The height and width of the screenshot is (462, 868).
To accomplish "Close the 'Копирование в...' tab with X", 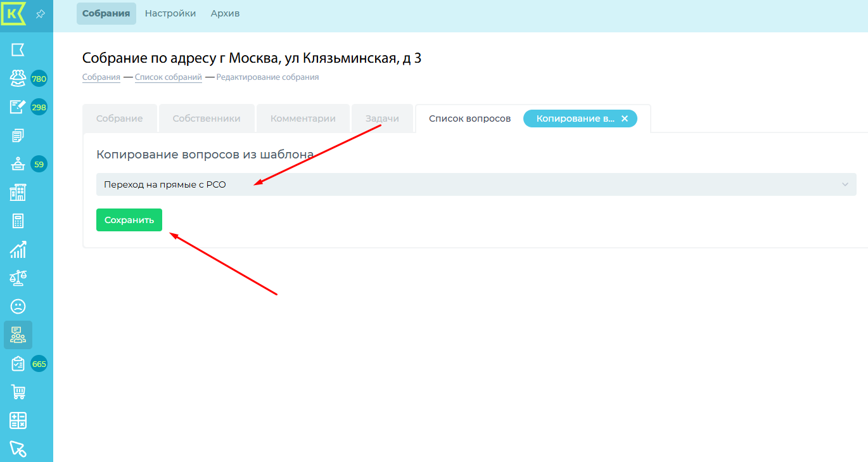I will pos(624,119).
